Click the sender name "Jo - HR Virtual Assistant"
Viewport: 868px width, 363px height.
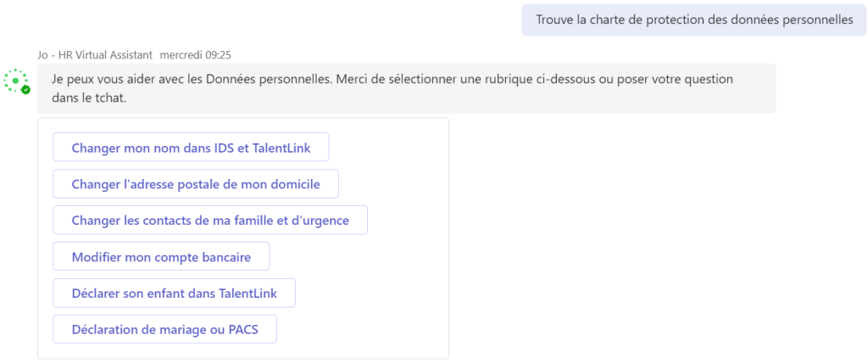tap(95, 54)
